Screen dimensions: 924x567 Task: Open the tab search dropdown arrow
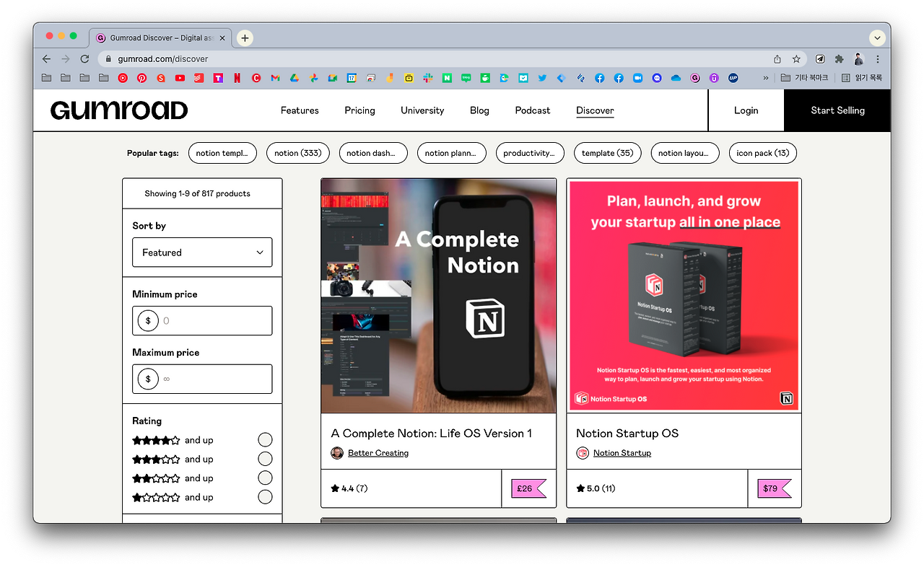877,38
